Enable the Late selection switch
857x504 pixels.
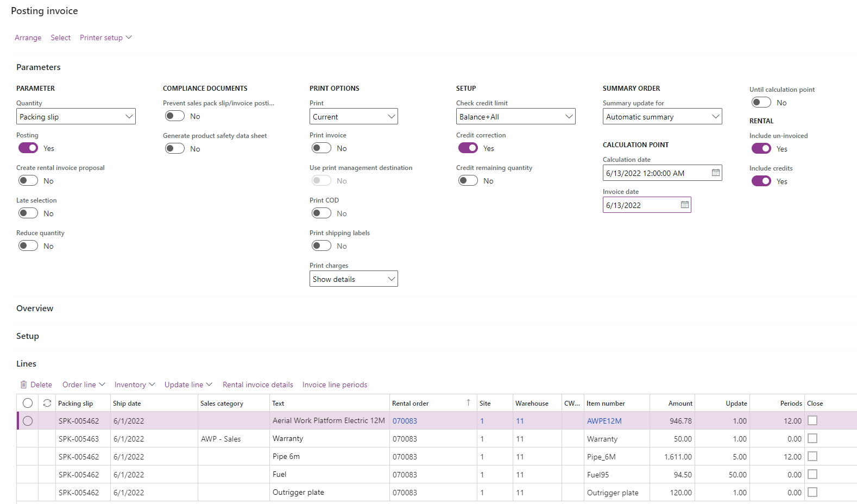coord(28,213)
